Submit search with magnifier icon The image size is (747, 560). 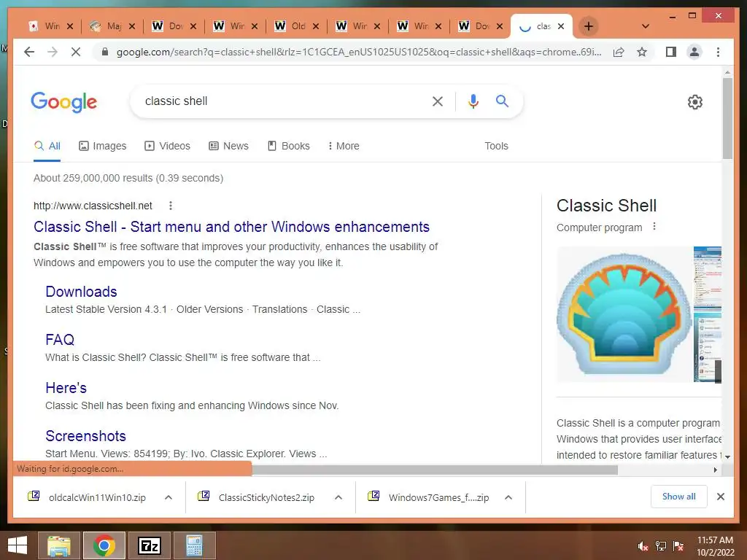[502, 101]
